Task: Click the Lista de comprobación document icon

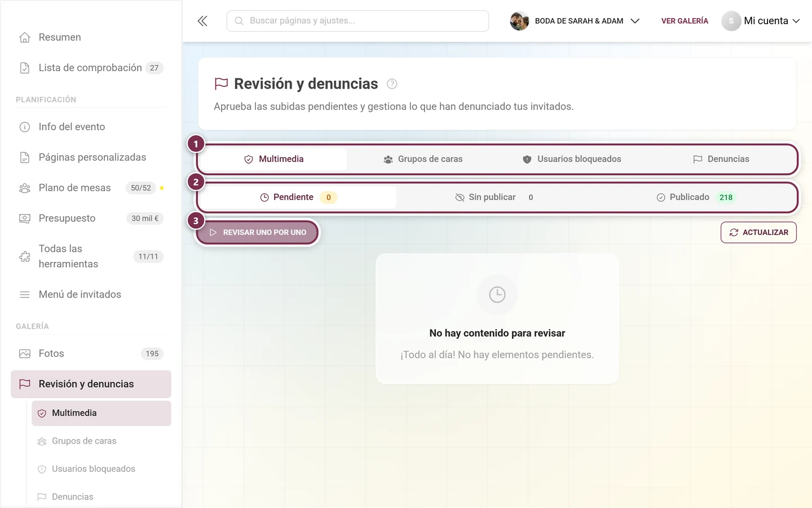Action: point(25,68)
